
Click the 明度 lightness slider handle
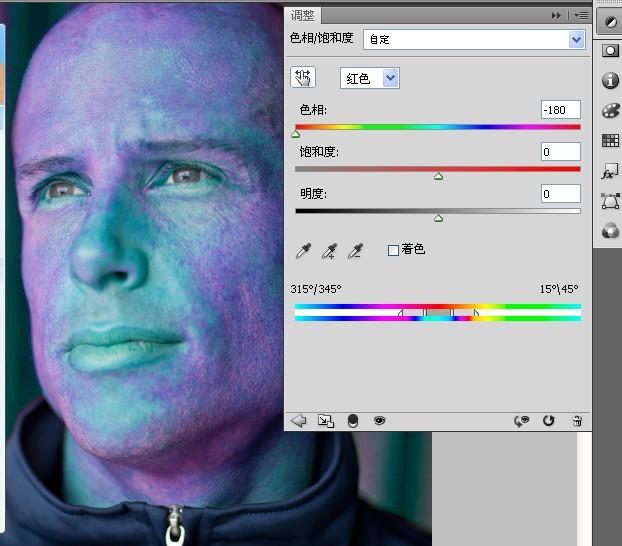pyautogui.click(x=438, y=218)
